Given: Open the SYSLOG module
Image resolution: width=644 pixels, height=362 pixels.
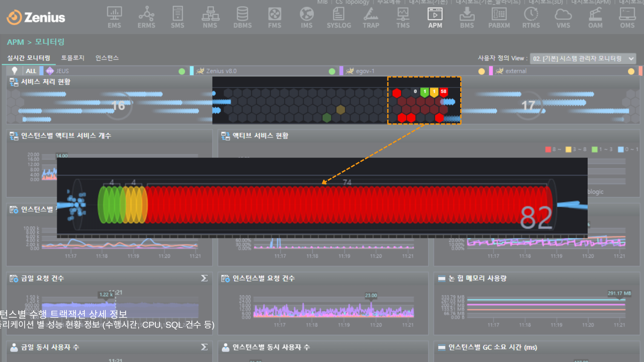Looking at the screenshot, I should pos(339,17).
